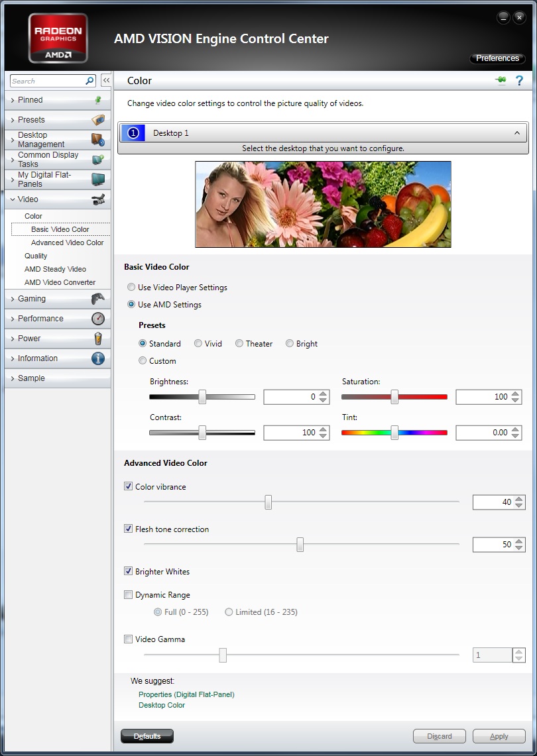537x756 pixels.
Task: Click the Performance gauge icon
Action: point(98,319)
